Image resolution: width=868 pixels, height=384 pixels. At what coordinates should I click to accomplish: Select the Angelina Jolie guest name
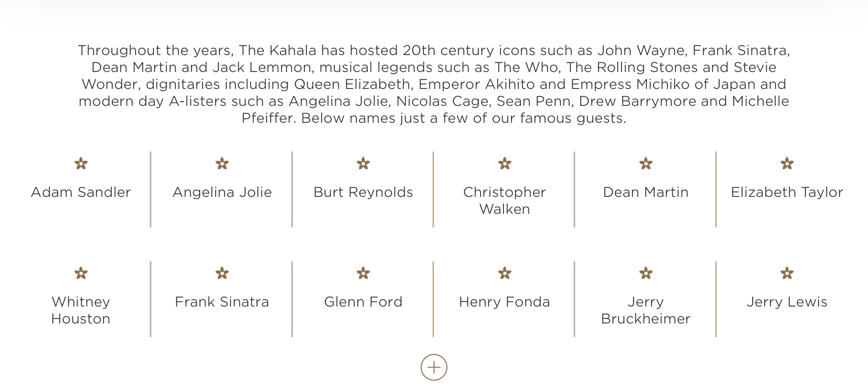tap(222, 192)
